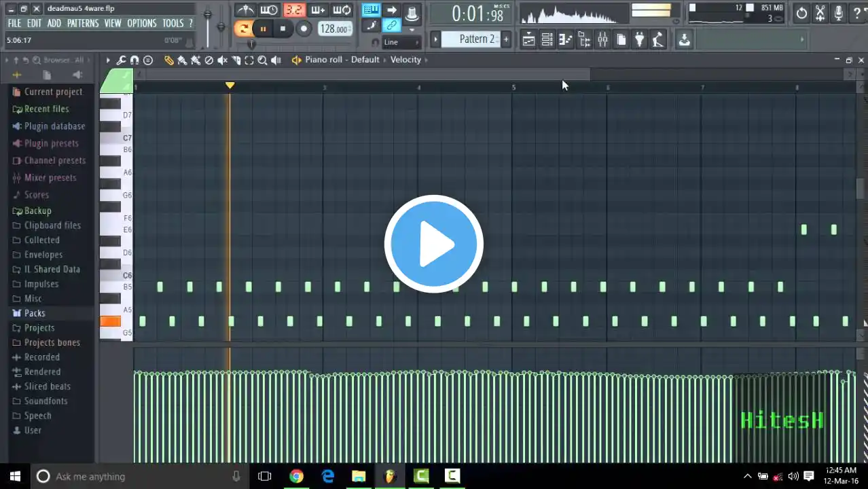Open Google Chrome from the taskbar

point(296,476)
